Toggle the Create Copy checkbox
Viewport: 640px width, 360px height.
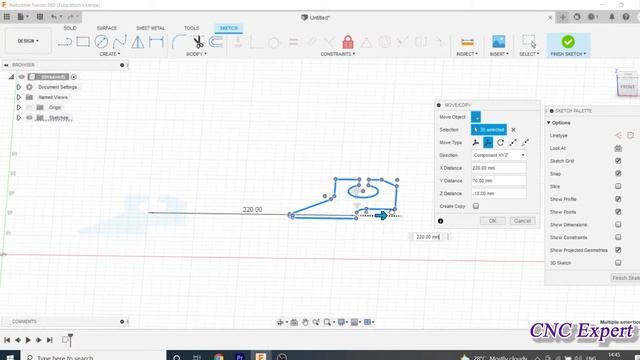[x=476, y=206]
